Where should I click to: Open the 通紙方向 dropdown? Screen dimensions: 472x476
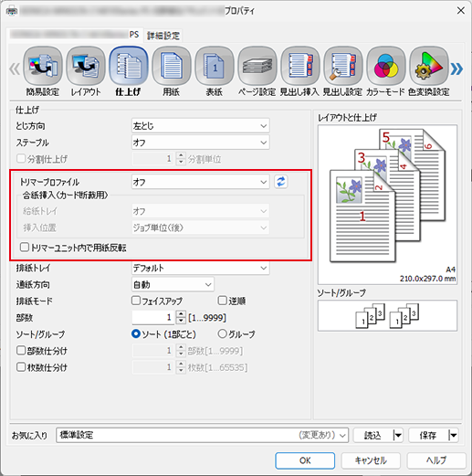[173, 284]
